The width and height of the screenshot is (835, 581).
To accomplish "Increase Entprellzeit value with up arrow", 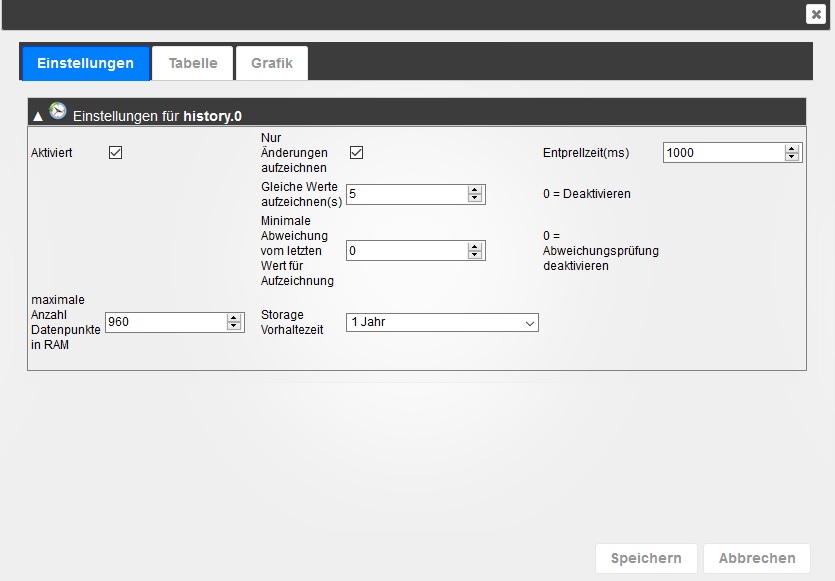I will [792, 149].
